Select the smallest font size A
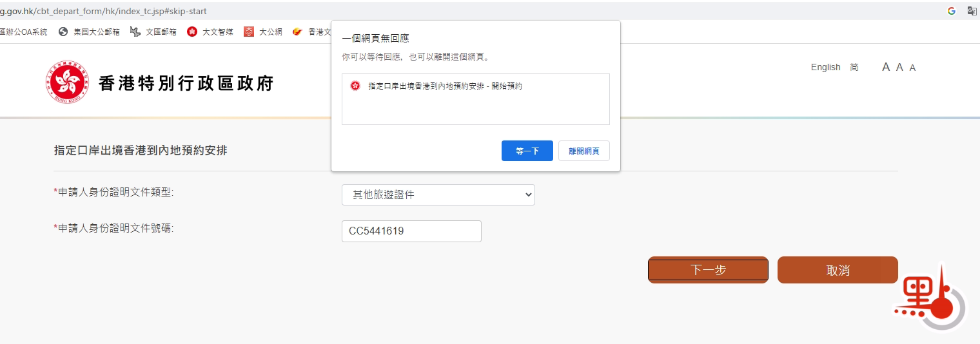 click(912, 68)
